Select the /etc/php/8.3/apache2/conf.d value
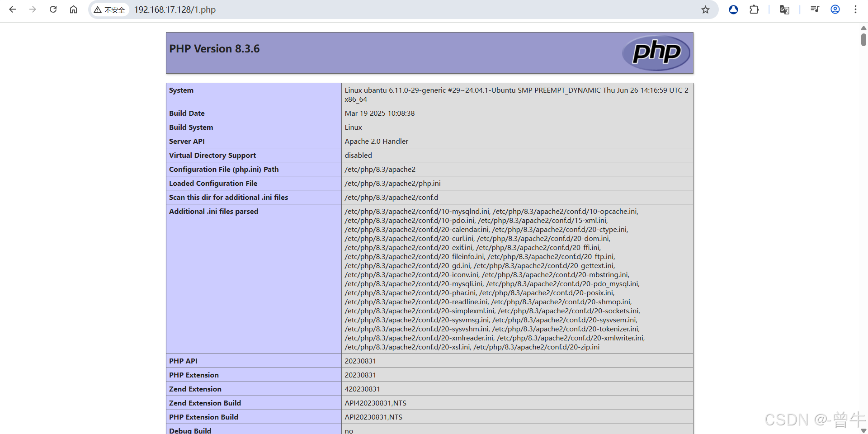The image size is (868, 434). [391, 198]
